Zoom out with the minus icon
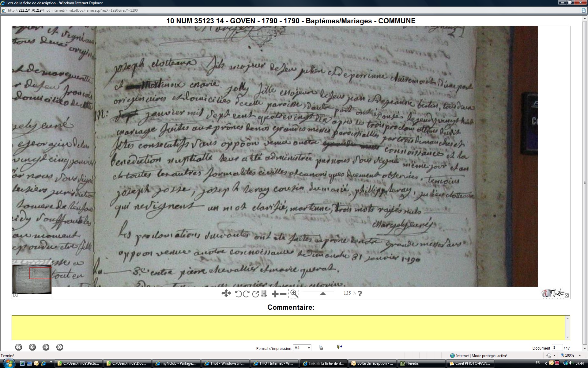 [283, 294]
